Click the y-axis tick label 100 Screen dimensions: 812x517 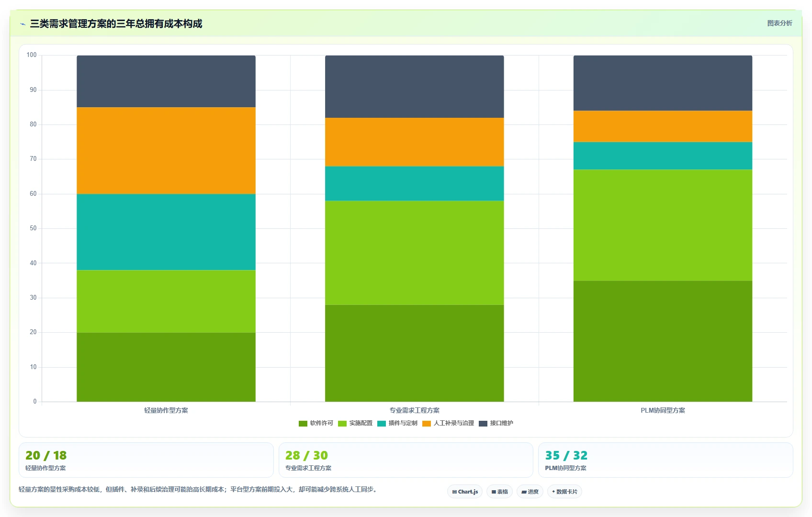tap(32, 55)
